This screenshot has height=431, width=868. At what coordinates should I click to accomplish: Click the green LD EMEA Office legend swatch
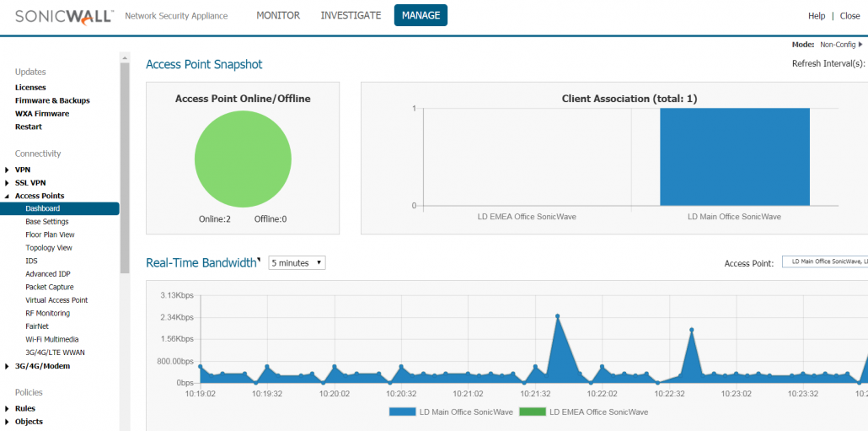[x=532, y=412]
